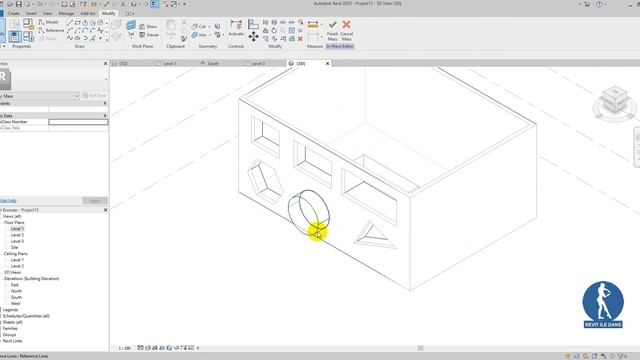Click the Edit Type button

[94, 96]
